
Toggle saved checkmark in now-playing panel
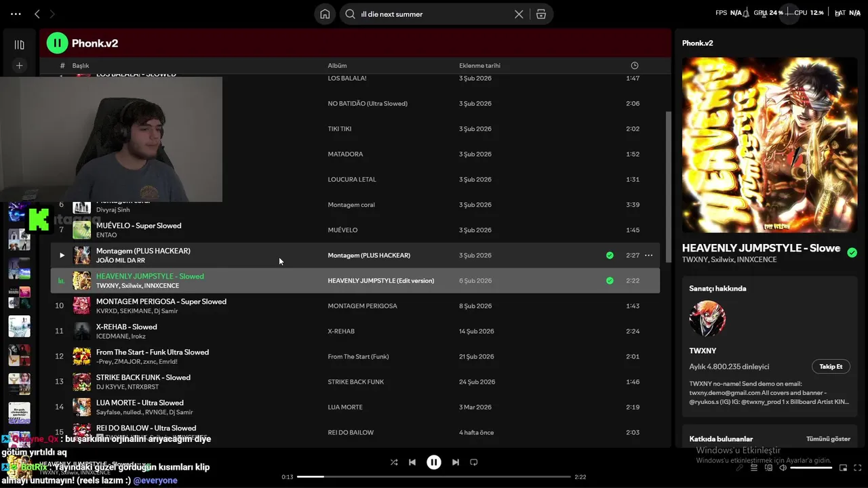852,253
